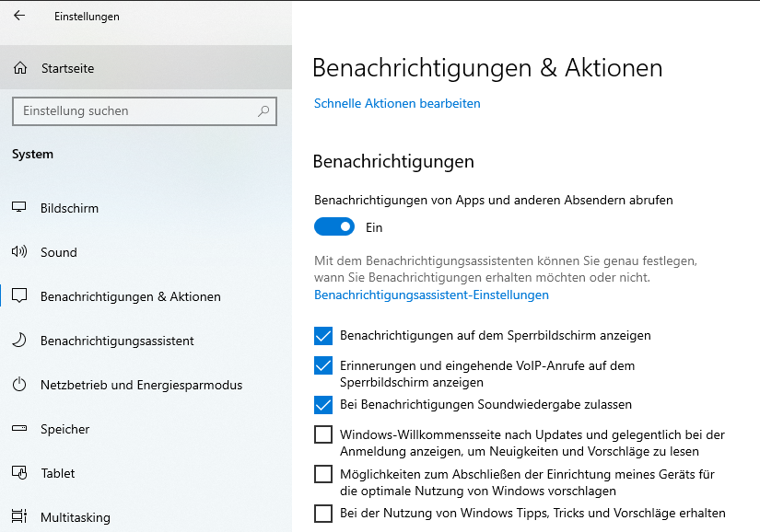Click the Sound speaker icon

pyautogui.click(x=19, y=251)
